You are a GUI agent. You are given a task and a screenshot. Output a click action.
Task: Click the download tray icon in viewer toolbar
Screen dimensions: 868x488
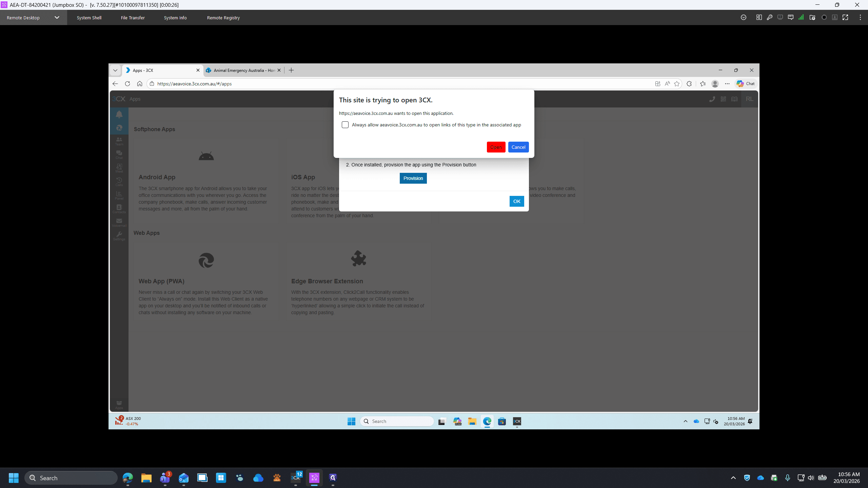coord(834,17)
